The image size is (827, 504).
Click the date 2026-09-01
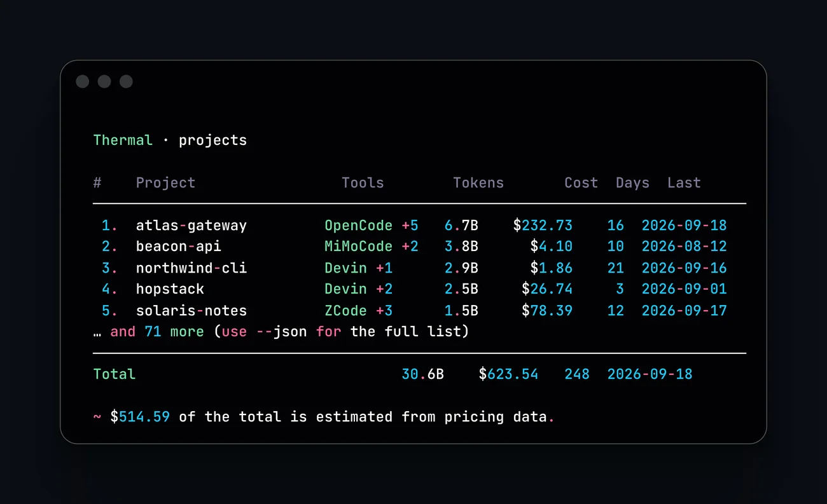coord(684,289)
